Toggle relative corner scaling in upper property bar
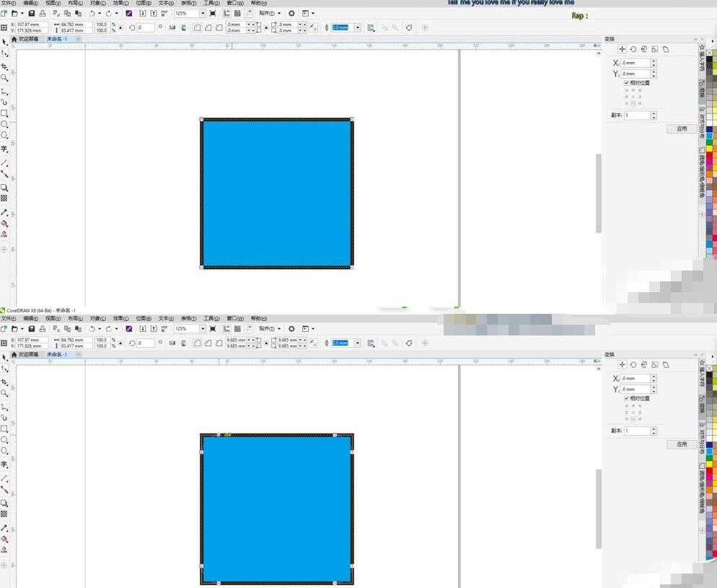Viewport: 717px width, 588px height. (313, 27)
